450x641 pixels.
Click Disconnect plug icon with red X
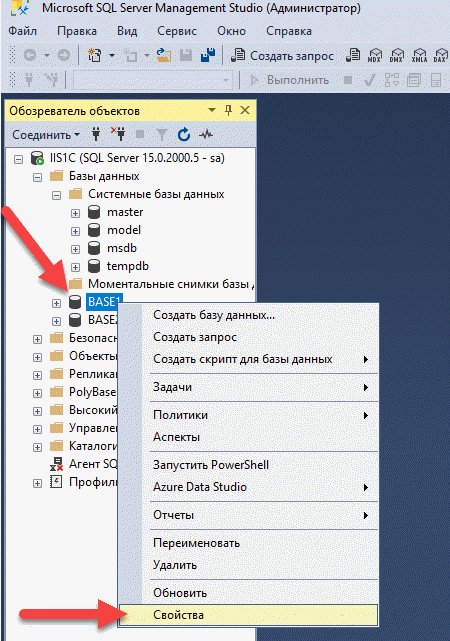click(118, 134)
